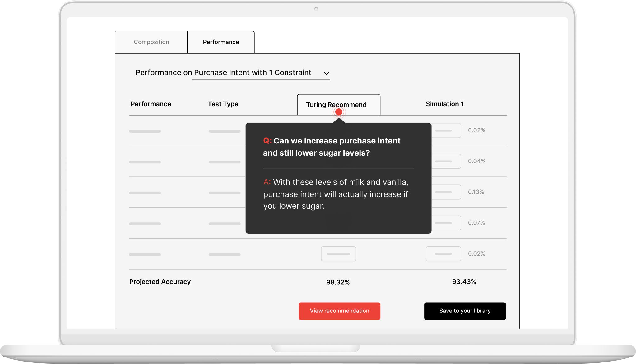Click the Simulation 1 column header
Image resolution: width=636 pixels, height=364 pixels.
(x=444, y=104)
